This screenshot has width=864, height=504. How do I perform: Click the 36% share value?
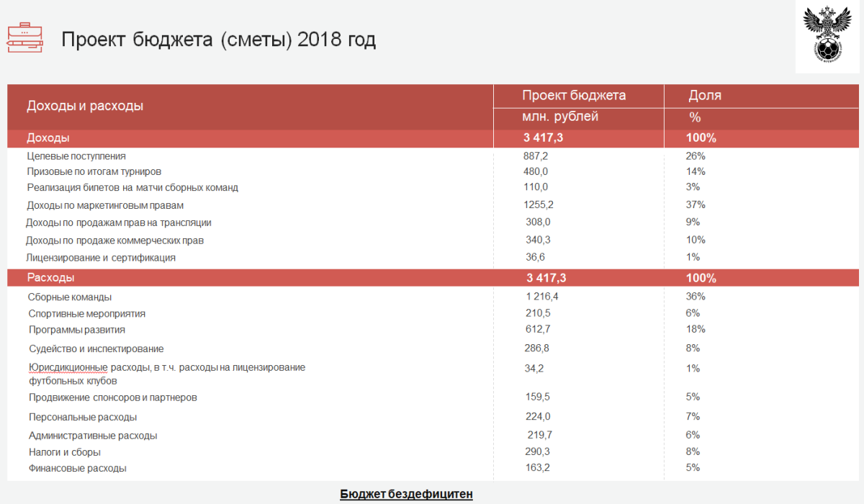tap(696, 297)
